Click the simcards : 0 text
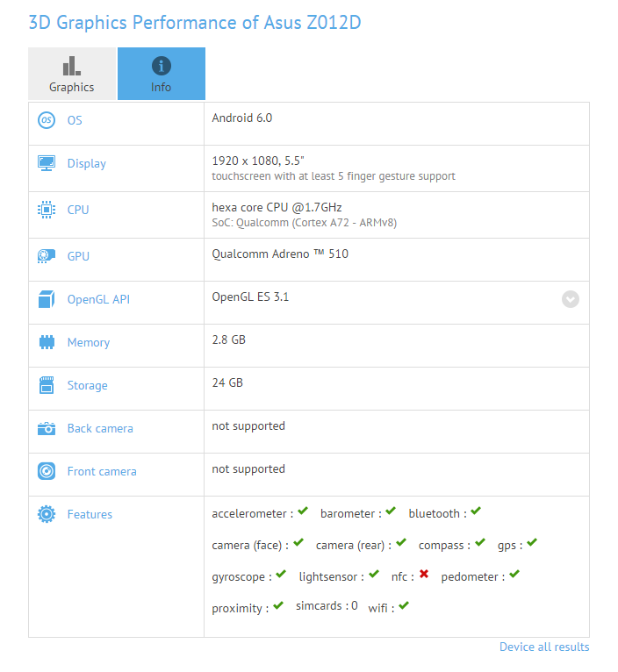Screen dimensions: 618x672 pos(327,606)
